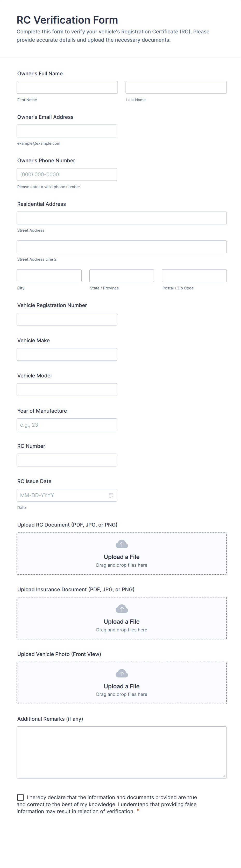
Task: Tick the declaration checkbox
Action: click(20, 797)
